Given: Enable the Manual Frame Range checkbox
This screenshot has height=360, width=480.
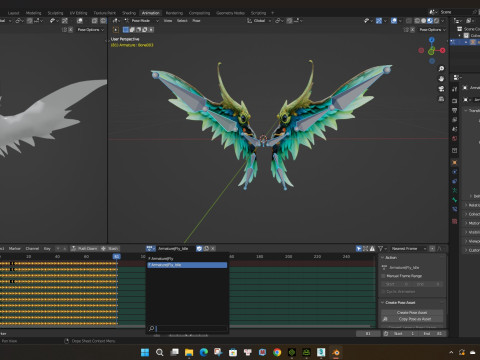Looking at the screenshot, I should 383,276.
